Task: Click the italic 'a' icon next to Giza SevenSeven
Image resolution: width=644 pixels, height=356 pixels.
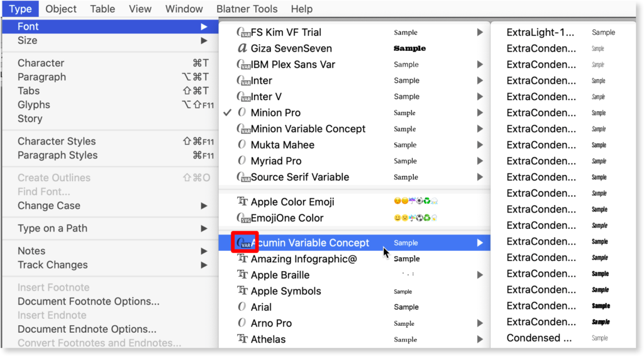Action: (x=242, y=48)
